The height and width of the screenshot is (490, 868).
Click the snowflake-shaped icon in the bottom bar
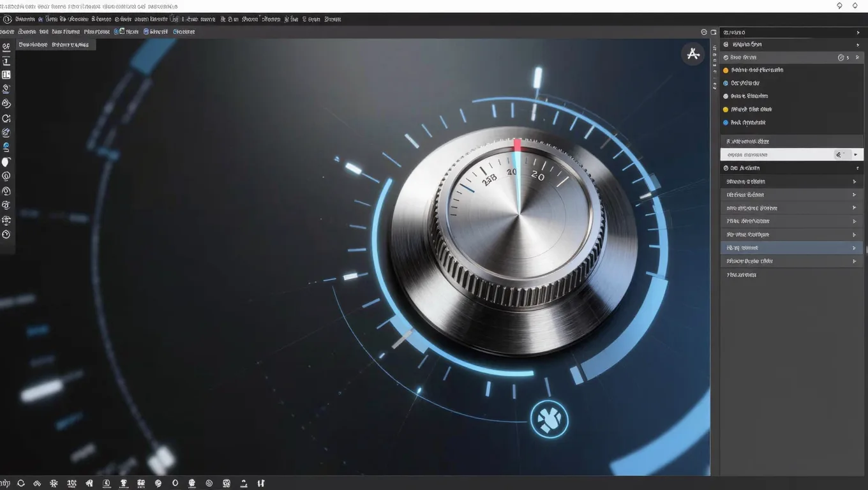click(54, 484)
